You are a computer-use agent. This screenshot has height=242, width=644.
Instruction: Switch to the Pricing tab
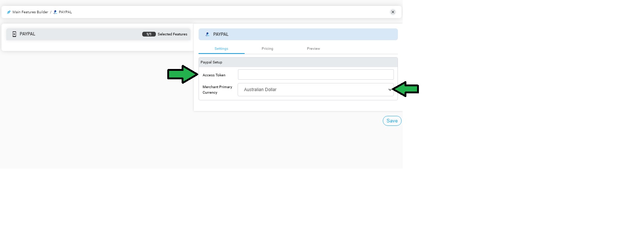267,49
